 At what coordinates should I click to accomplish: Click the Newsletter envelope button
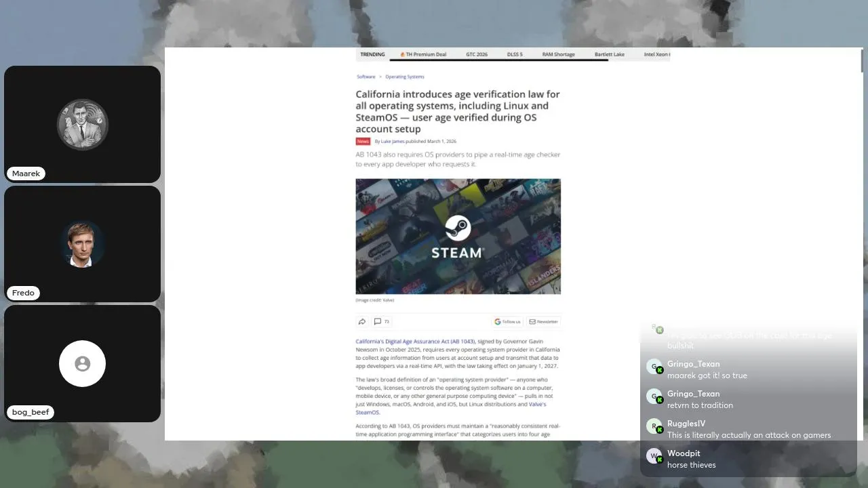[x=543, y=322]
